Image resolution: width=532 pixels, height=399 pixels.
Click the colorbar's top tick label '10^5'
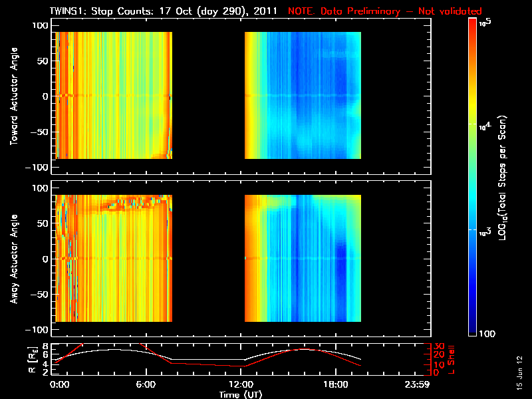click(x=485, y=23)
